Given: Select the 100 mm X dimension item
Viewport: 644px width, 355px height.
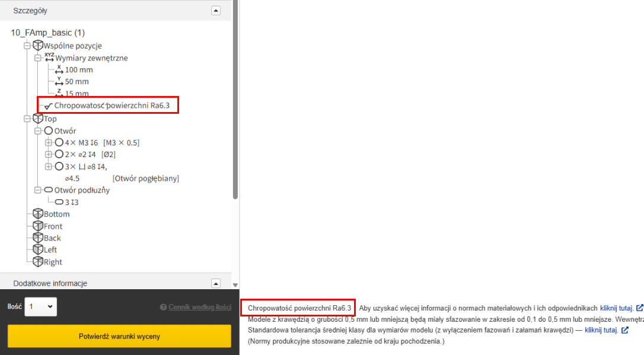Looking at the screenshot, I should tap(78, 70).
